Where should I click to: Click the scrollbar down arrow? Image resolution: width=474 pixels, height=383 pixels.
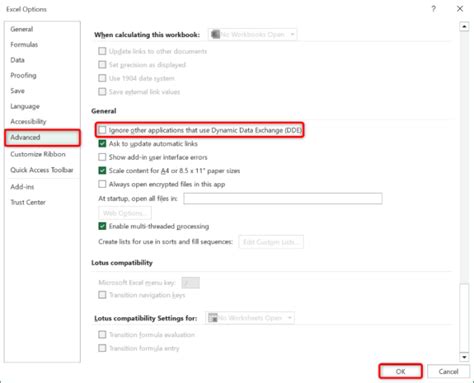(464, 357)
